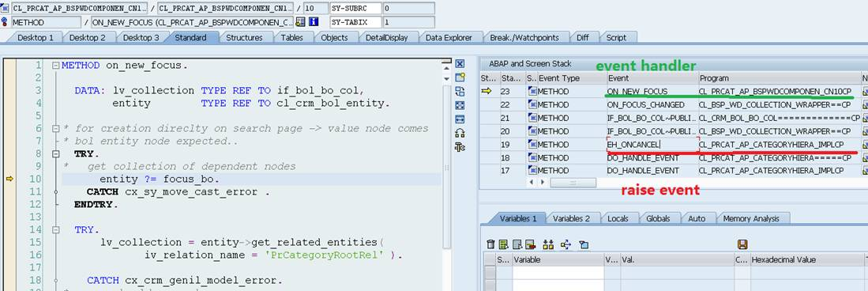Click ABAP stack horizontal scroll left arrow
Screen dimensions: 868x291
point(532,182)
